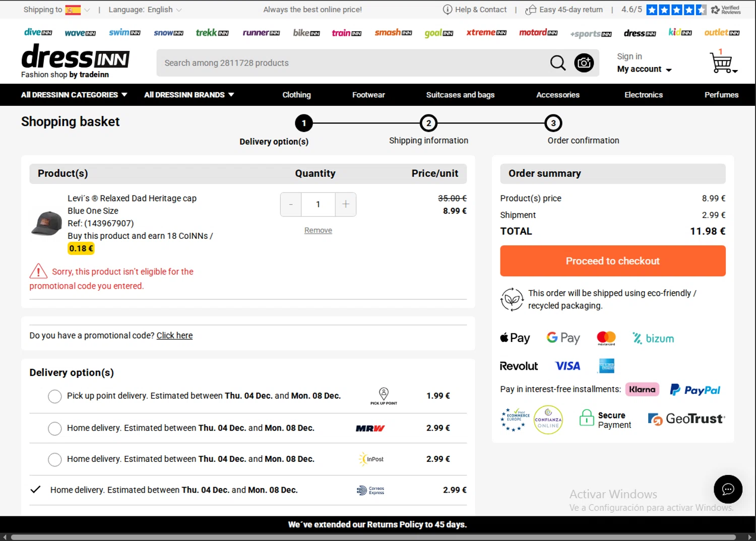Open Help & Contact link

(475, 10)
